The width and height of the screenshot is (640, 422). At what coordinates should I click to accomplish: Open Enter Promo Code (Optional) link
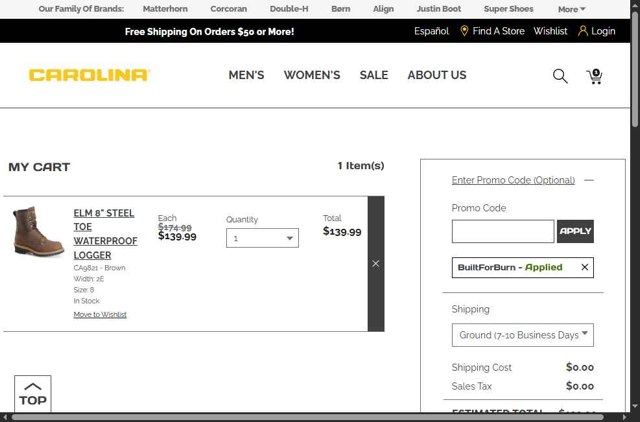pos(513,180)
